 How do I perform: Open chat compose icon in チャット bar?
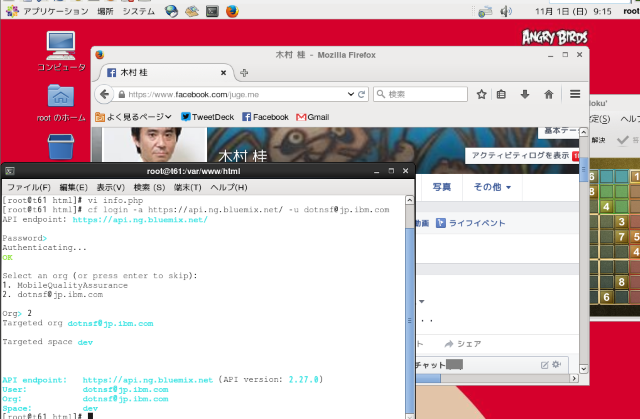pos(544,365)
